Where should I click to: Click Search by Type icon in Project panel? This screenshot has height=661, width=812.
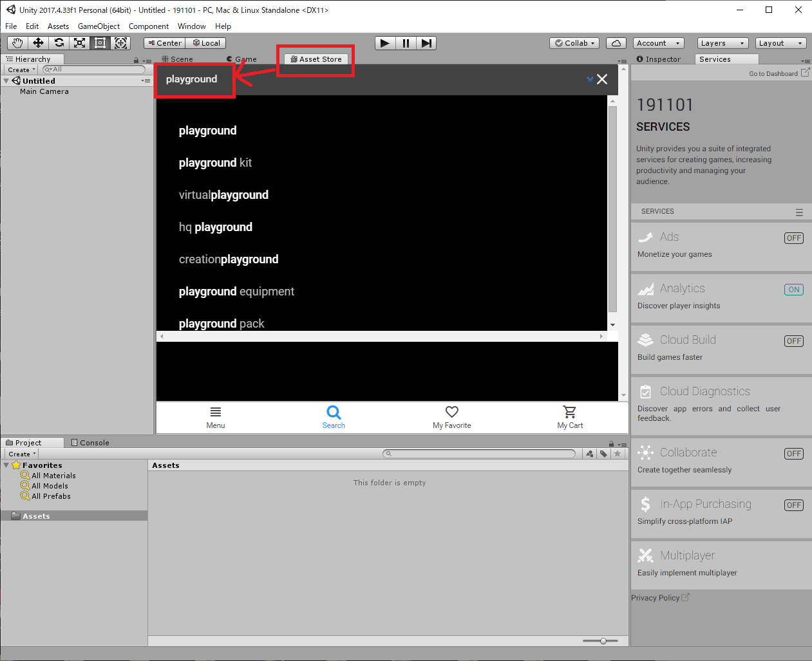pos(590,454)
